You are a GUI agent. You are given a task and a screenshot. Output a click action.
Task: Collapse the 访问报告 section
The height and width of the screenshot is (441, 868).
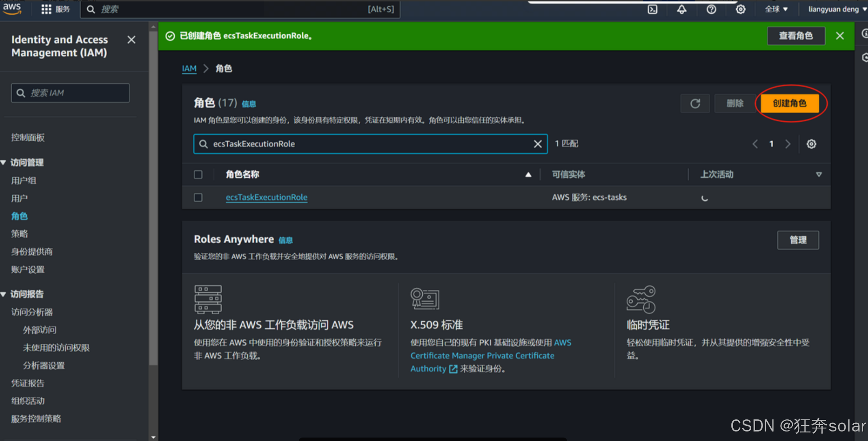click(3, 294)
